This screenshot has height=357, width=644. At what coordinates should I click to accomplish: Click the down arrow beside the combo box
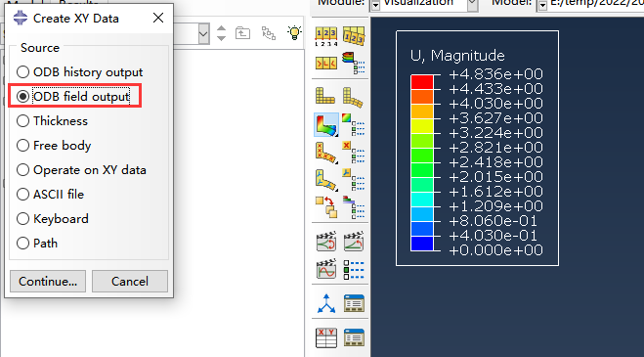coord(221,38)
